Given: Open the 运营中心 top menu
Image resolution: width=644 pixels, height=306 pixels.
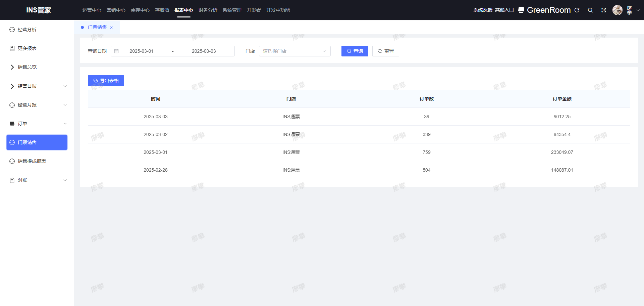Looking at the screenshot, I should click(x=92, y=10).
